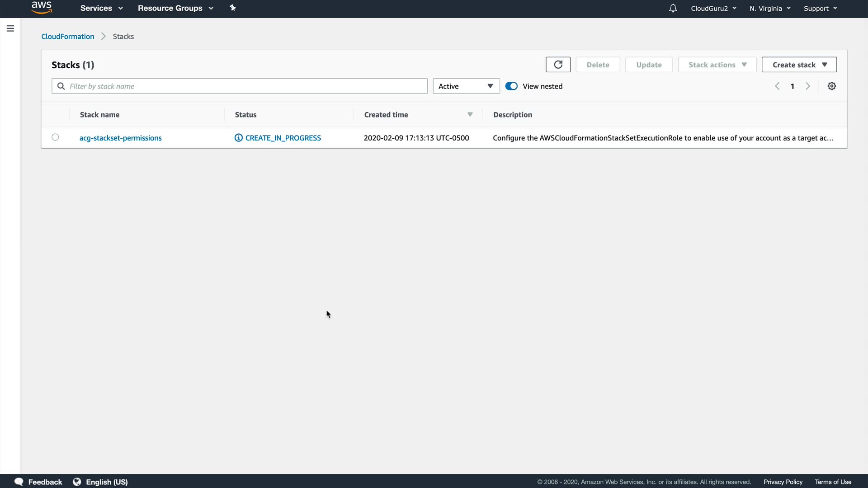Go to the previous page of stacks
Image resolution: width=868 pixels, height=488 pixels.
click(x=777, y=86)
